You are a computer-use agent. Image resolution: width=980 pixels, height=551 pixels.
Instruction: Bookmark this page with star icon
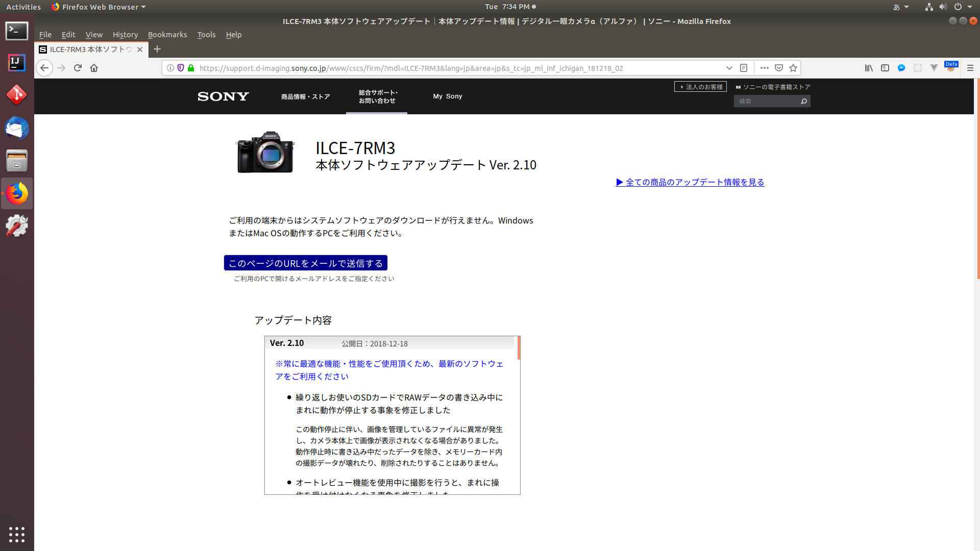tap(793, 68)
